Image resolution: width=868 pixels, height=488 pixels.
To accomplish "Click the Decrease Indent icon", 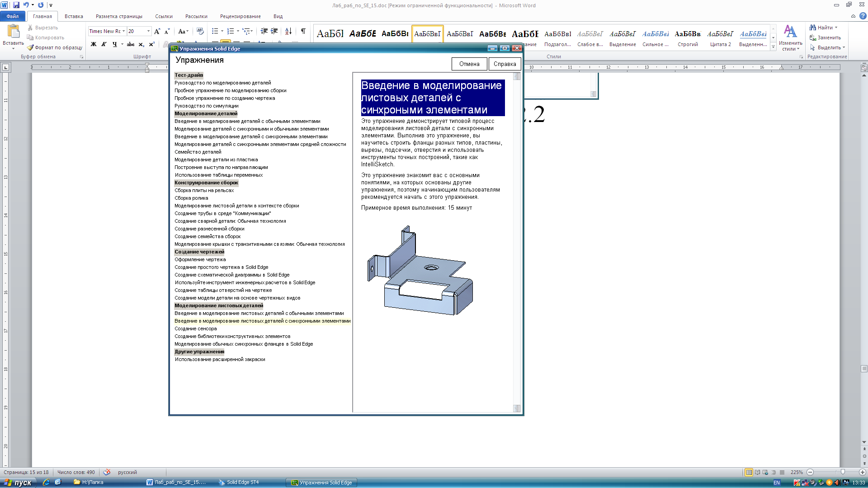I will click(x=264, y=31).
